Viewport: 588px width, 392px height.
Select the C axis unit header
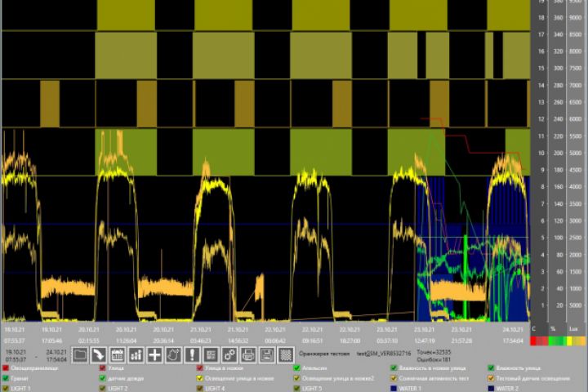click(533, 329)
